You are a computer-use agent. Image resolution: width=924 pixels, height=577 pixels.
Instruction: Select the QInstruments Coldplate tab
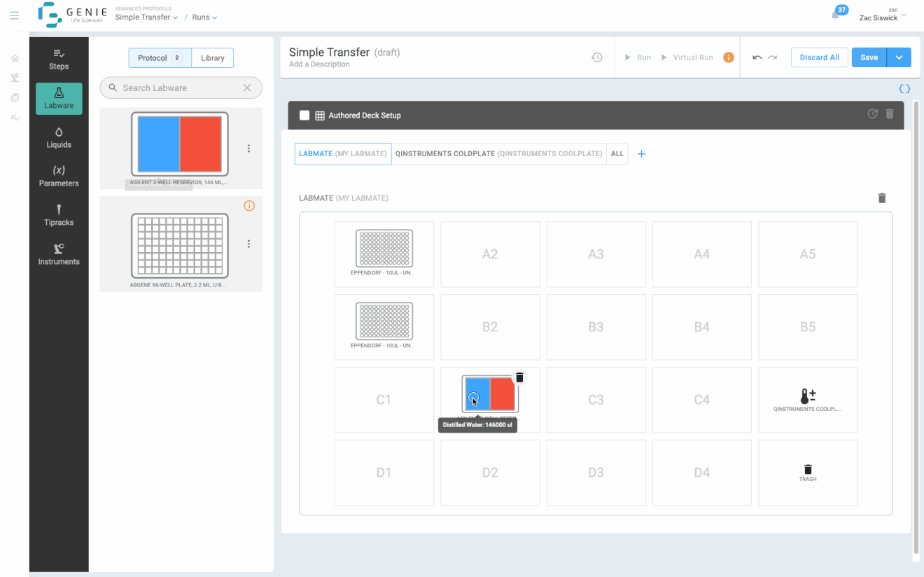point(498,154)
